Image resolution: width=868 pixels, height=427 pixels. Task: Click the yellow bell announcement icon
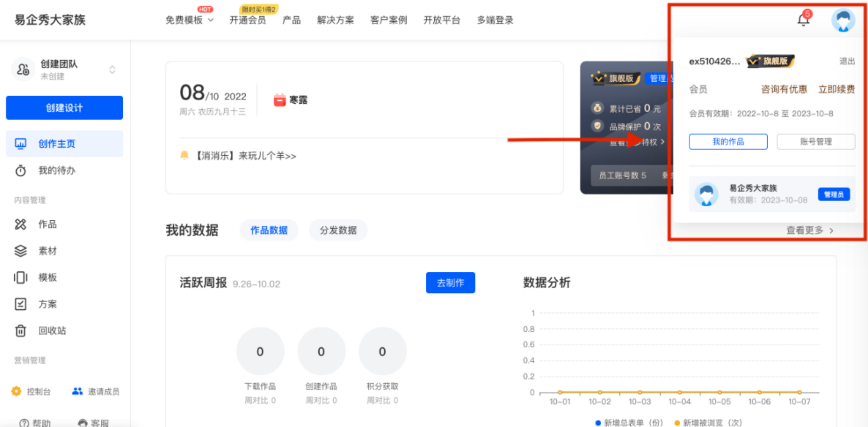(184, 156)
